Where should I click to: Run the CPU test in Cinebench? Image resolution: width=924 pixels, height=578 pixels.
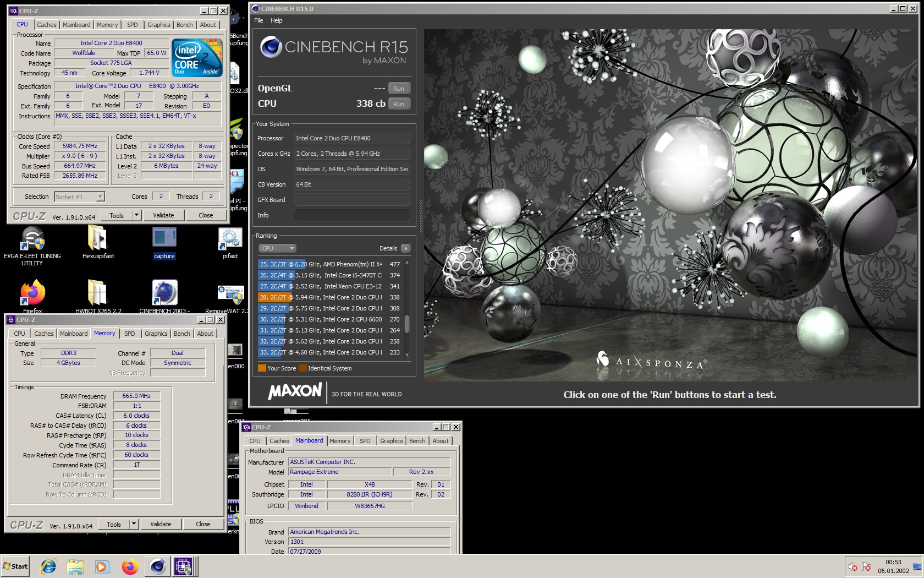(x=399, y=104)
